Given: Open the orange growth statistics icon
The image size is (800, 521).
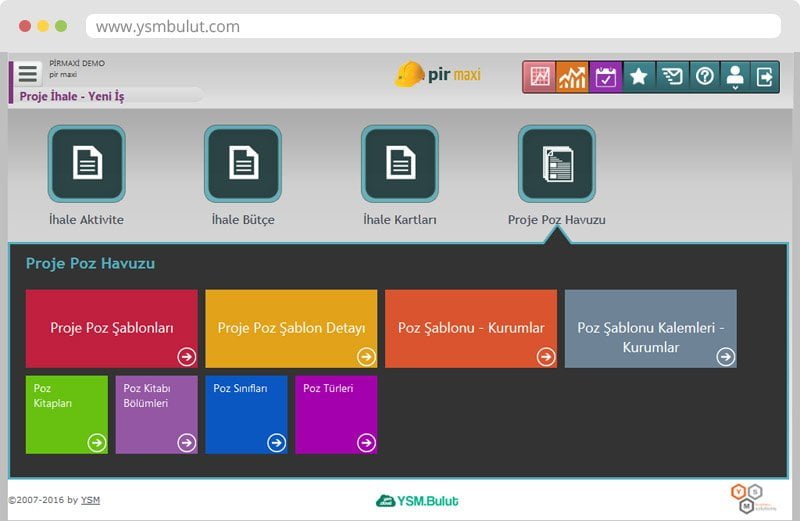Looking at the screenshot, I should (x=572, y=77).
